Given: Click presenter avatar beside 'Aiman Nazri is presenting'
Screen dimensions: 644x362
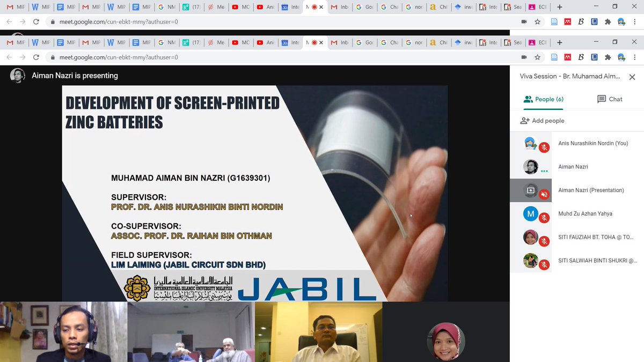Looking at the screenshot, I should 18,76.
